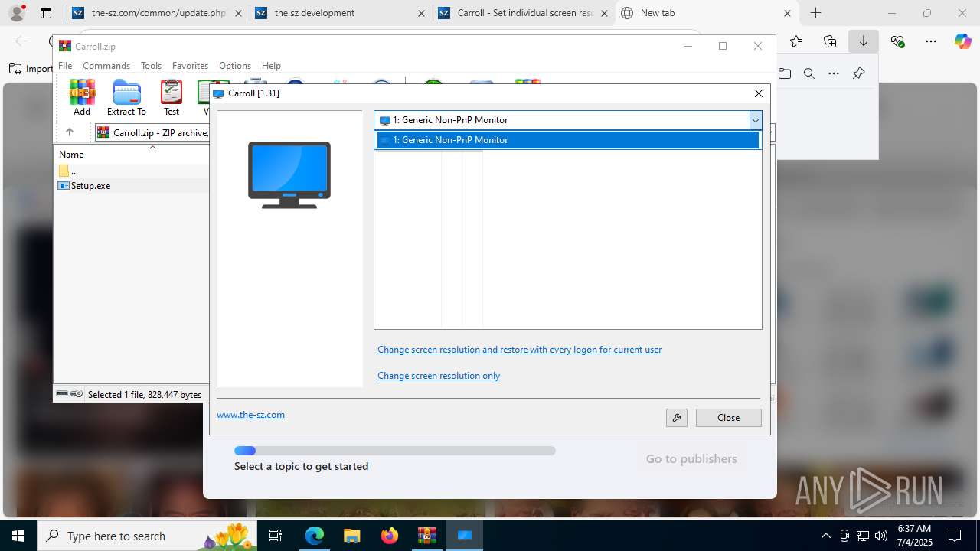Open the notification center icon
This screenshot has height=551, width=980.
pos(955,536)
